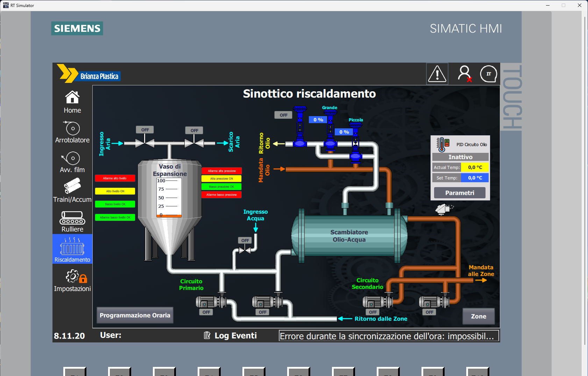Click the first primary circuit pump

click(x=211, y=302)
